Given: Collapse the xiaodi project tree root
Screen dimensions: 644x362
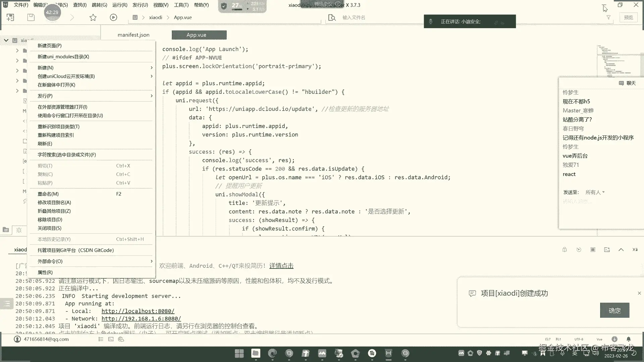Looking at the screenshot, I should (6, 41).
